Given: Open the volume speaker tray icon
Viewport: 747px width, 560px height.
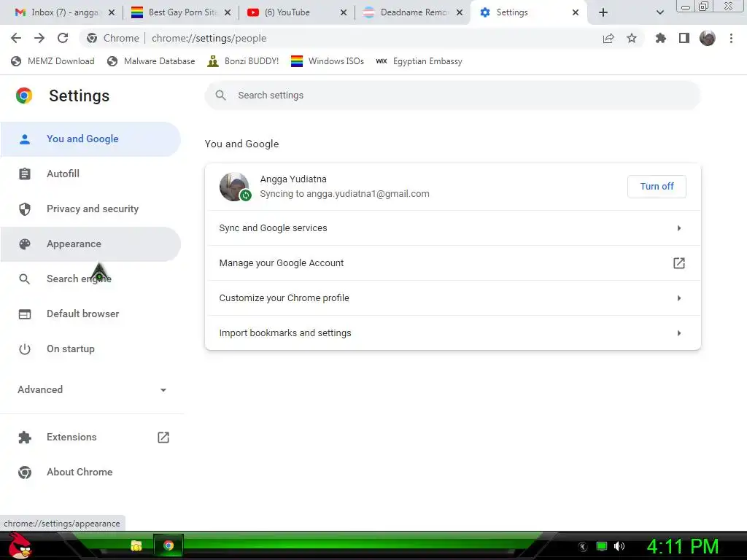Looking at the screenshot, I should click(619, 546).
